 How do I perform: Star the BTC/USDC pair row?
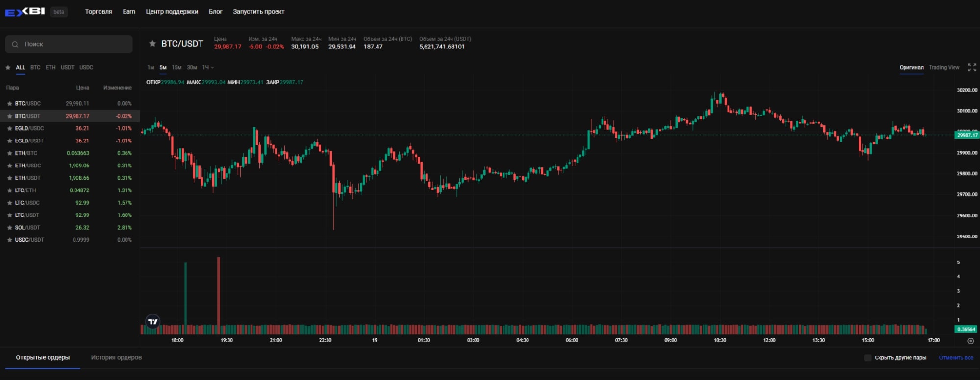(9, 104)
